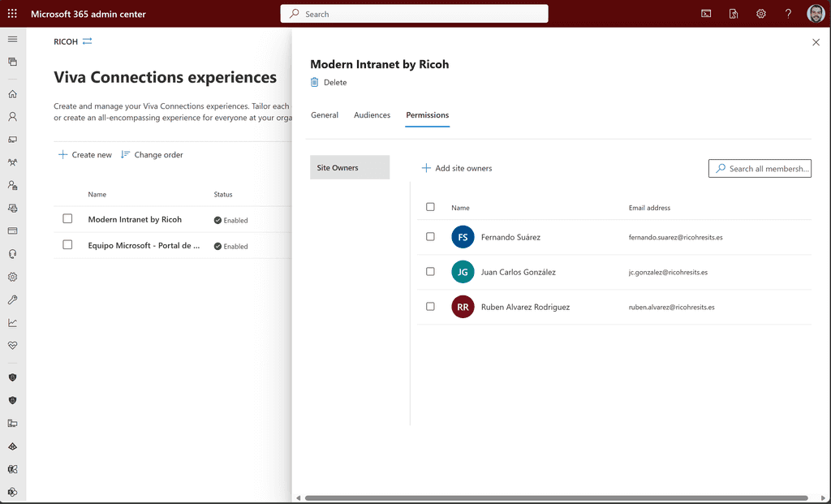Open the Change order control
Viewport: 831px width, 504px height.
[152, 155]
